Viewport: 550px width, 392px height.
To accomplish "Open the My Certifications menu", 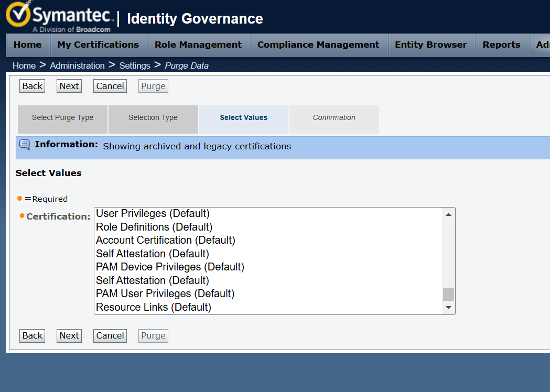I will pos(98,45).
